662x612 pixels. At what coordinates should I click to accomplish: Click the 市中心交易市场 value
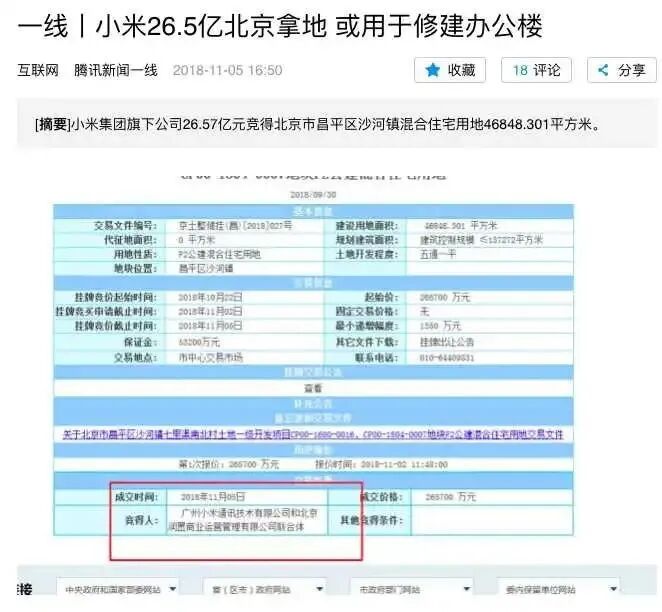[x=211, y=357]
